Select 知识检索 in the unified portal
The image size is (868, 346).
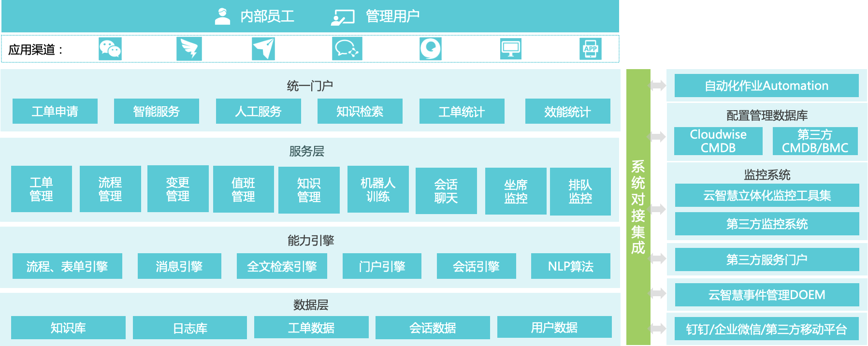point(360,112)
